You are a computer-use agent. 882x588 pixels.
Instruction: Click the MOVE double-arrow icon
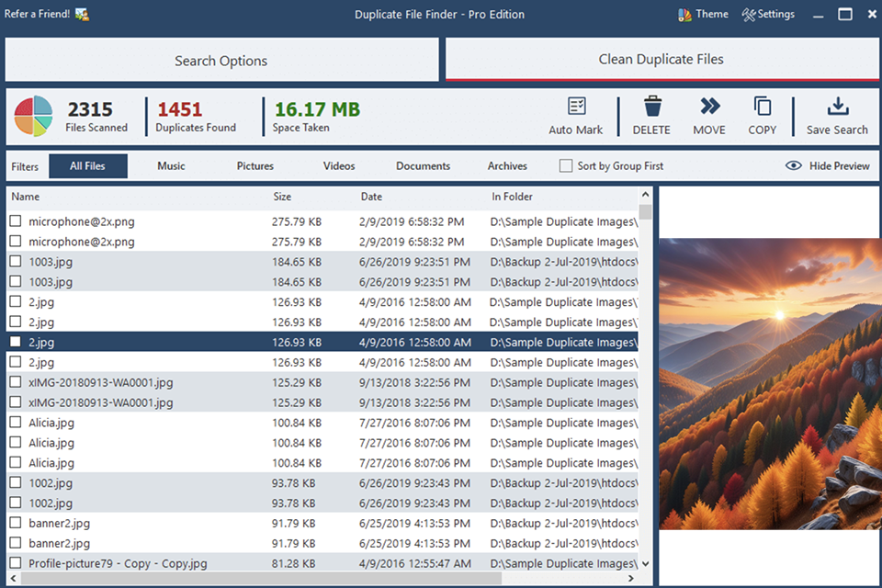point(709,107)
